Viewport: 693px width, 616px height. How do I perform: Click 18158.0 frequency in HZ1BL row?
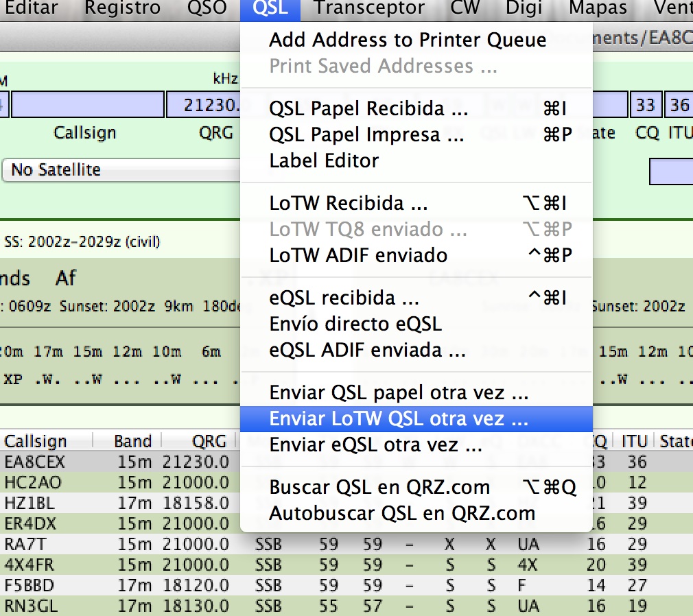tap(196, 503)
